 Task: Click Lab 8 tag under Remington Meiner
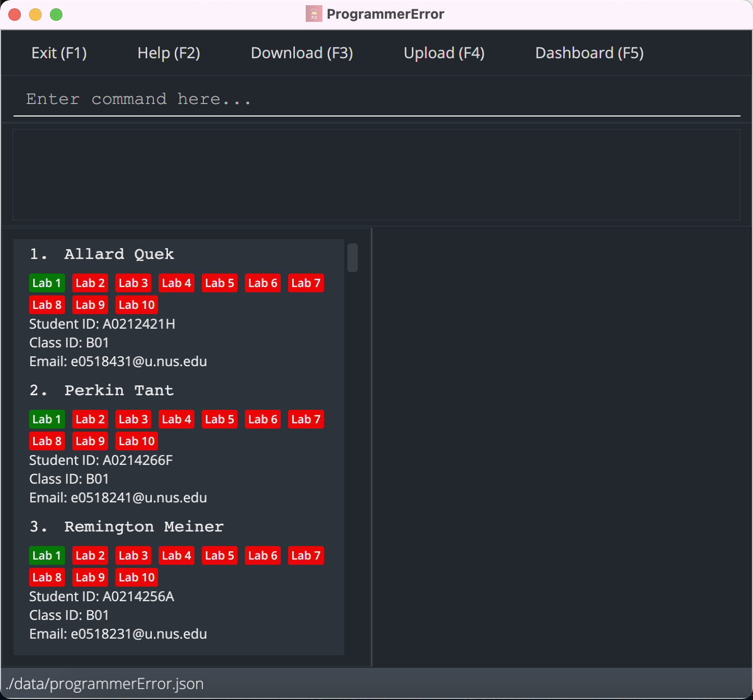click(47, 577)
